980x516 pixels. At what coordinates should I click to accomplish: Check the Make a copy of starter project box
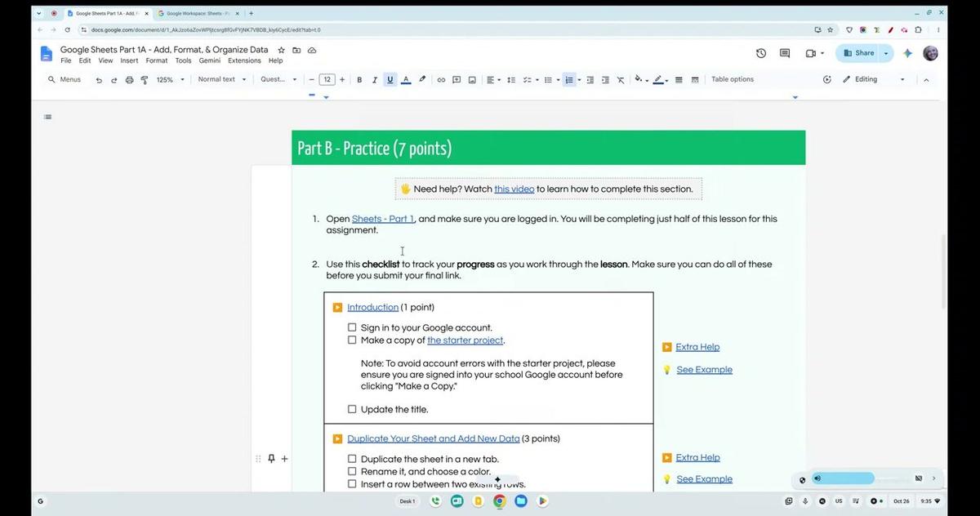click(352, 340)
